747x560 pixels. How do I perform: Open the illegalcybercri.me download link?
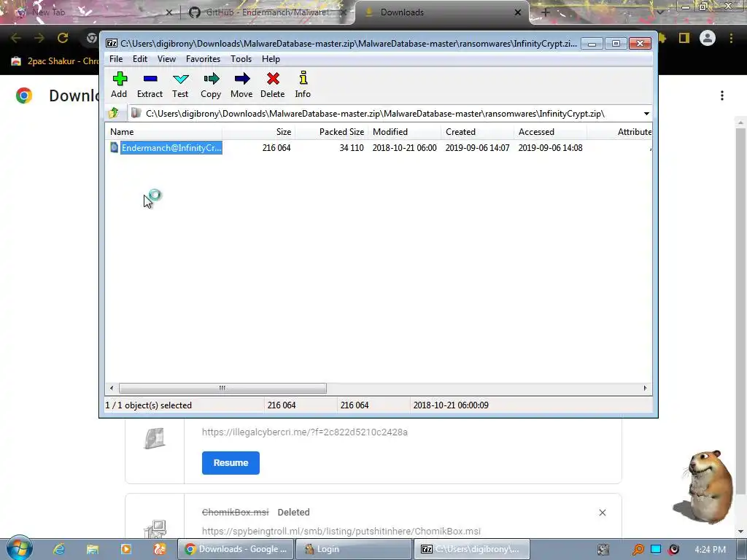tap(305, 432)
